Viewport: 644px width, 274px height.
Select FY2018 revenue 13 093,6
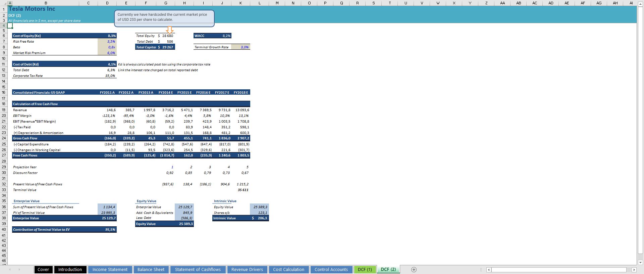[240, 110]
